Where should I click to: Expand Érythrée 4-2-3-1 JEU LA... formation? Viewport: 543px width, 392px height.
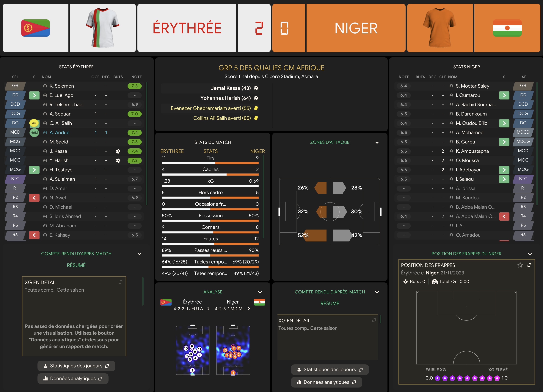tap(191, 309)
